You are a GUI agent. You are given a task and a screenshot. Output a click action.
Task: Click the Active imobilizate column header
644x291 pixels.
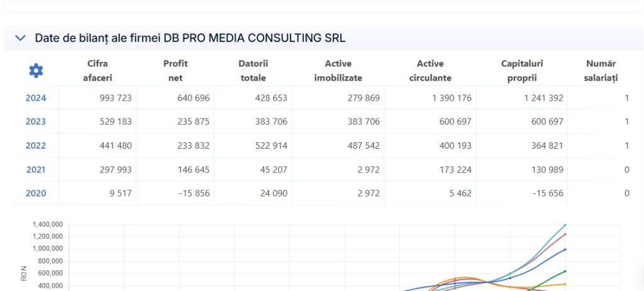[x=338, y=71]
